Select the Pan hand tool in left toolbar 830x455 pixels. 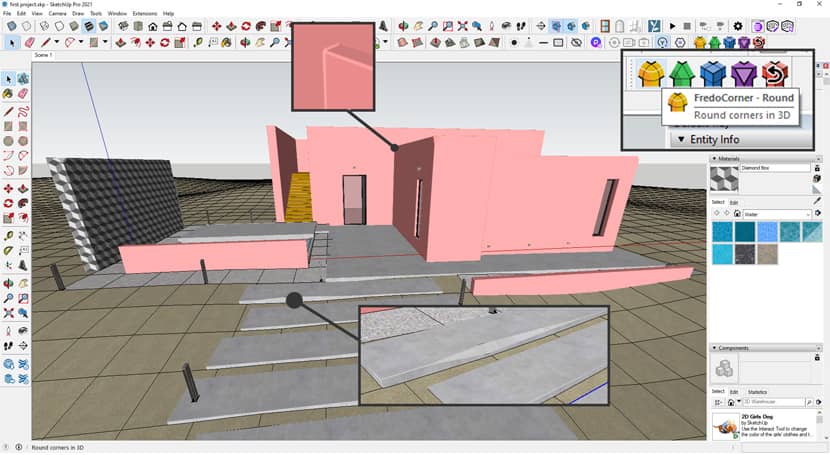click(23, 284)
